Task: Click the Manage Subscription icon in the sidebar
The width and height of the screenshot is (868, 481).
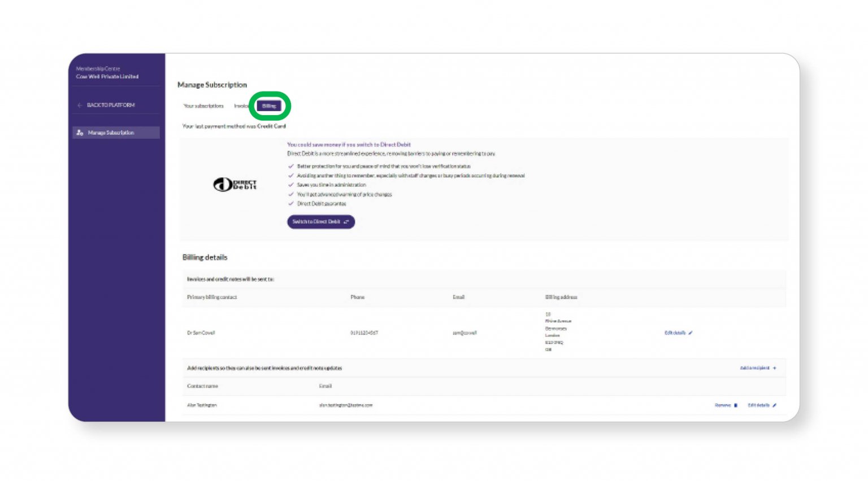Action: [x=79, y=133]
